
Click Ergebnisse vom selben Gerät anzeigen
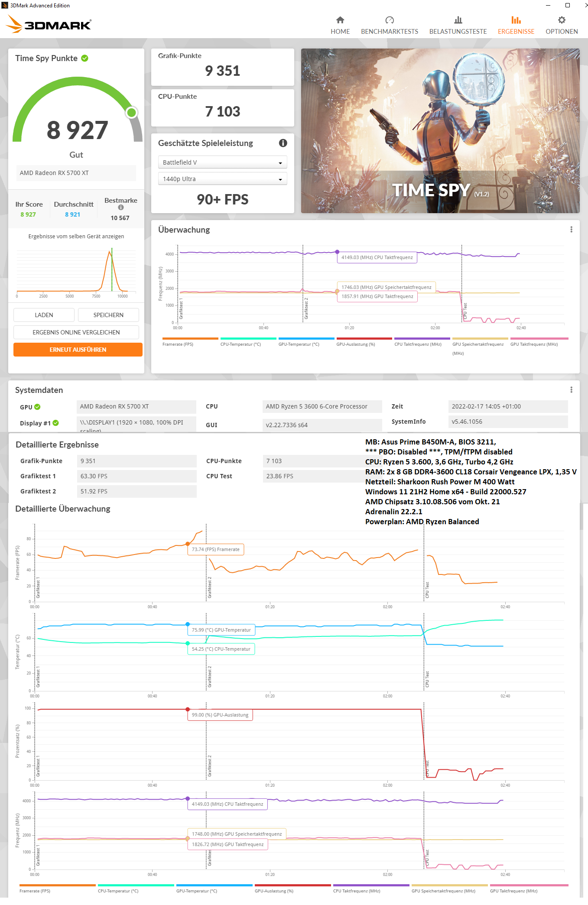(76, 237)
